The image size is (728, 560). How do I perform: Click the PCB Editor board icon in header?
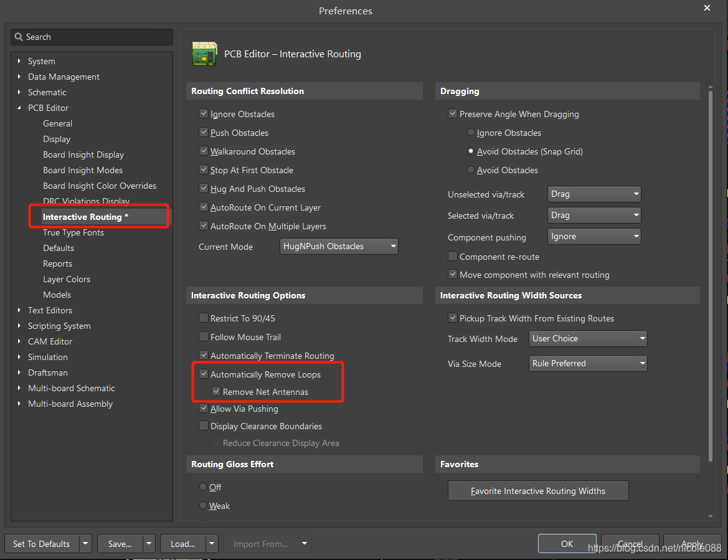(x=204, y=54)
